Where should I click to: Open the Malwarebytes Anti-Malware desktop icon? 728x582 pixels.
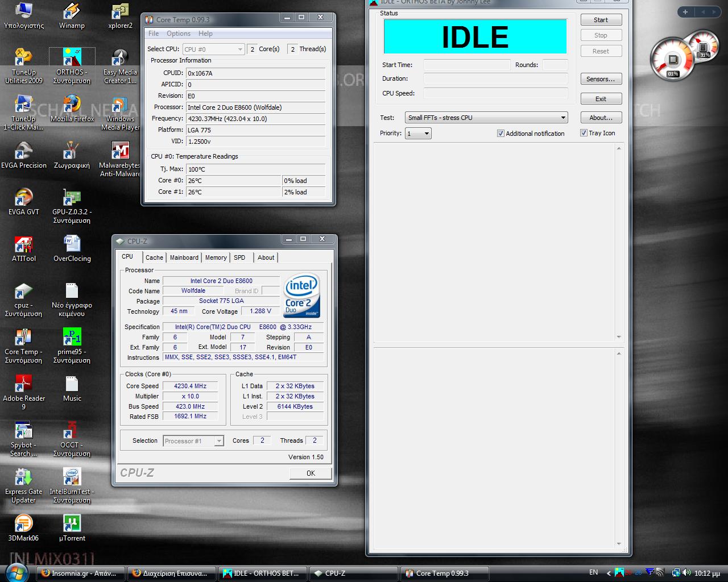point(120,160)
